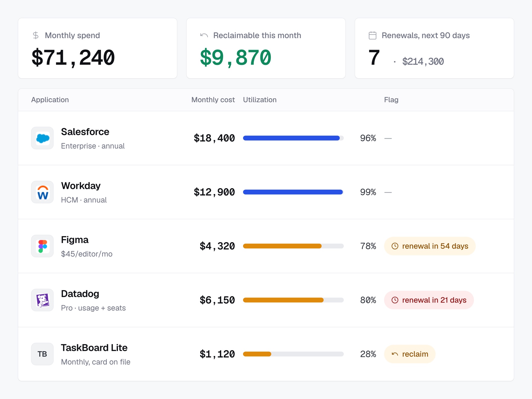532x399 pixels.
Task: Open the renewal in 54 days flag
Action: point(430,246)
